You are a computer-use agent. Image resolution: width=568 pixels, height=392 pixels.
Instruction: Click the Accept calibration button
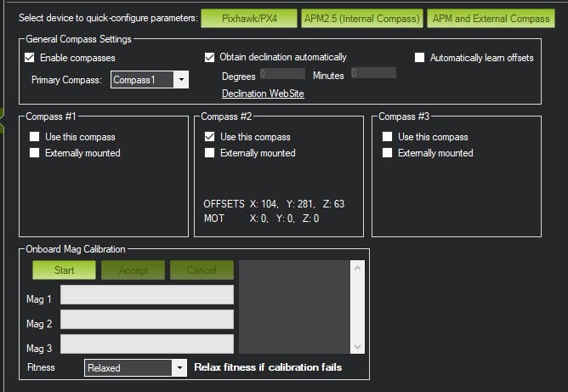(133, 270)
